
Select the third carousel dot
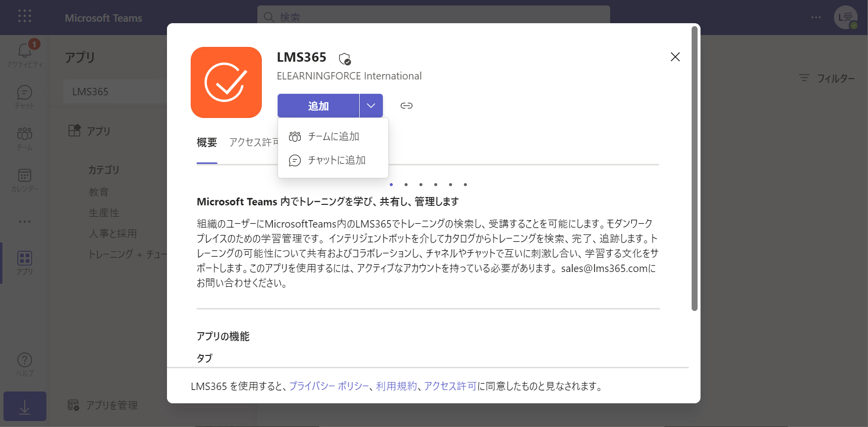[x=421, y=185]
